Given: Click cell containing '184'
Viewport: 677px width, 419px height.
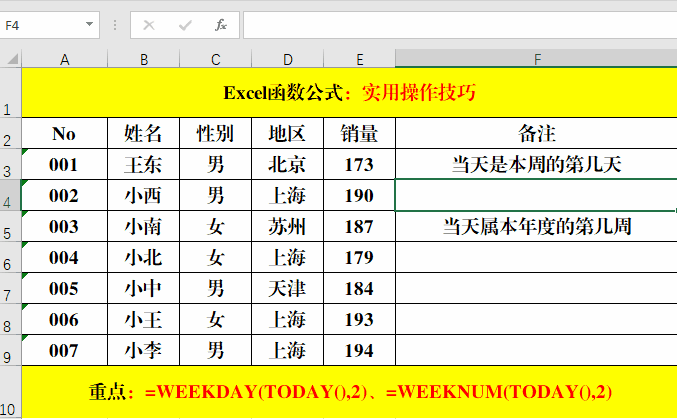Looking at the screenshot, I should 360,288.
